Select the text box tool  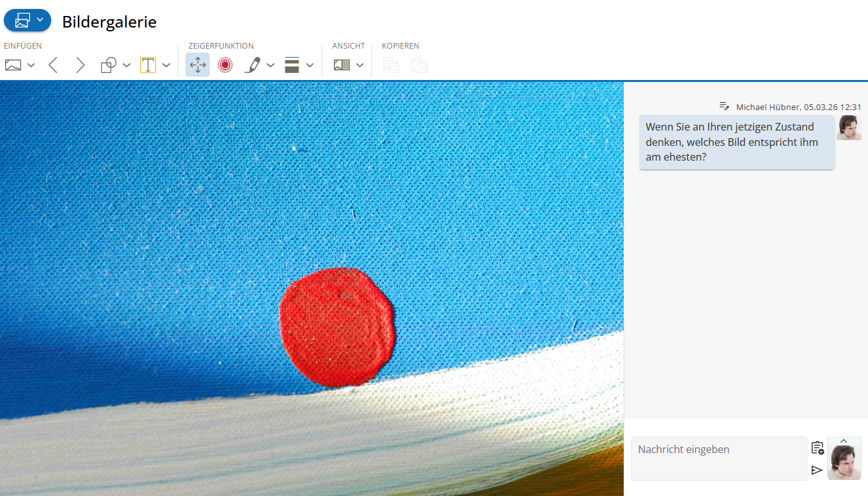point(148,65)
